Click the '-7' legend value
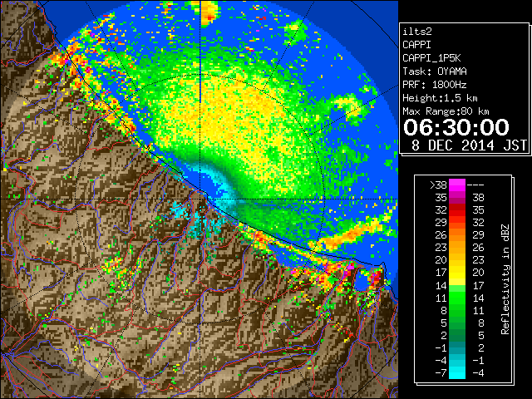 [x=441, y=373]
